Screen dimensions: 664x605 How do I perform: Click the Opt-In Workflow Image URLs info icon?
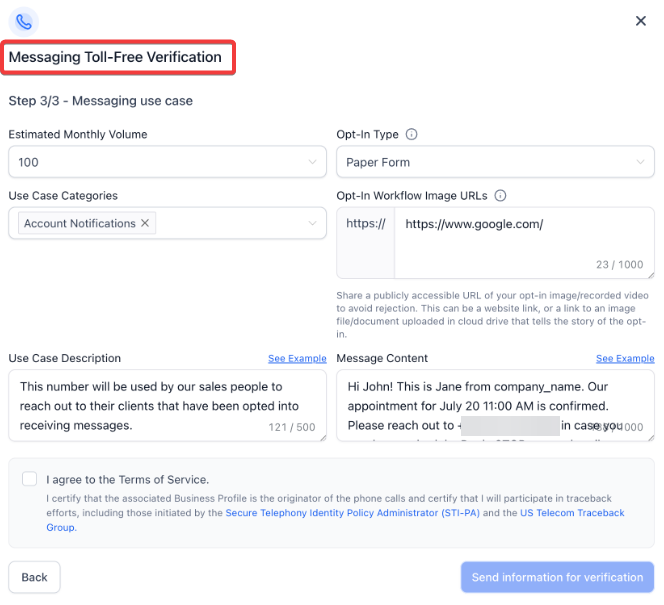click(x=501, y=196)
